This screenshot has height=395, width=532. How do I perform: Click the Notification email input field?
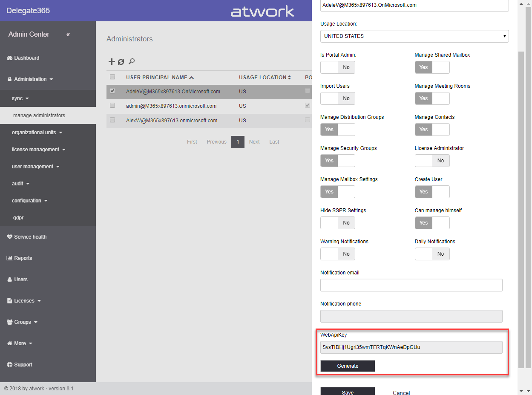coord(411,285)
